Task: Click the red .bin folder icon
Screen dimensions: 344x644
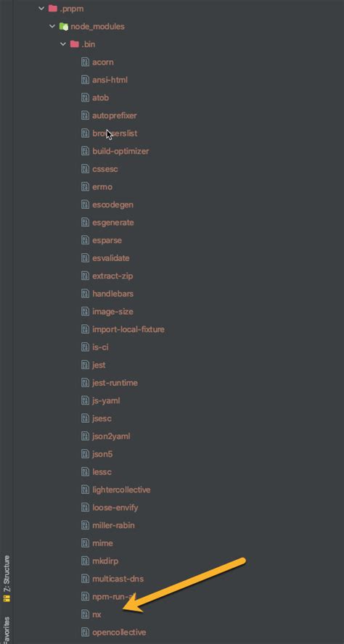Action: (x=75, y=44)
